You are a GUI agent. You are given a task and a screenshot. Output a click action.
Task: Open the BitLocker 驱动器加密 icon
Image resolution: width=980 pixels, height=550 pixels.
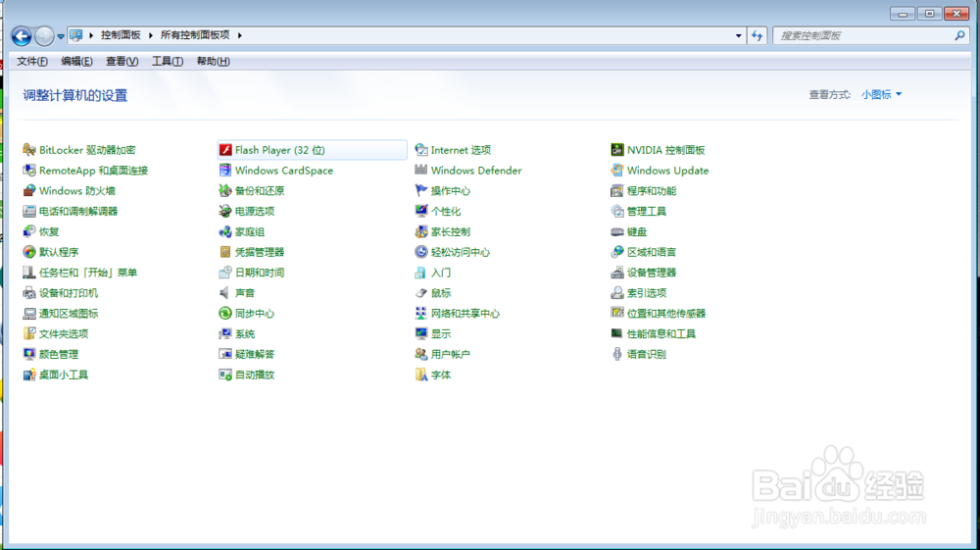click(29, 150)
